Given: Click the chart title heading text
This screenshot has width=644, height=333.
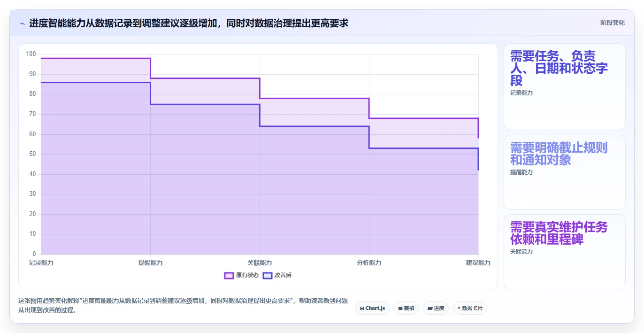Looking at the screenshot, I should point(189,23).
